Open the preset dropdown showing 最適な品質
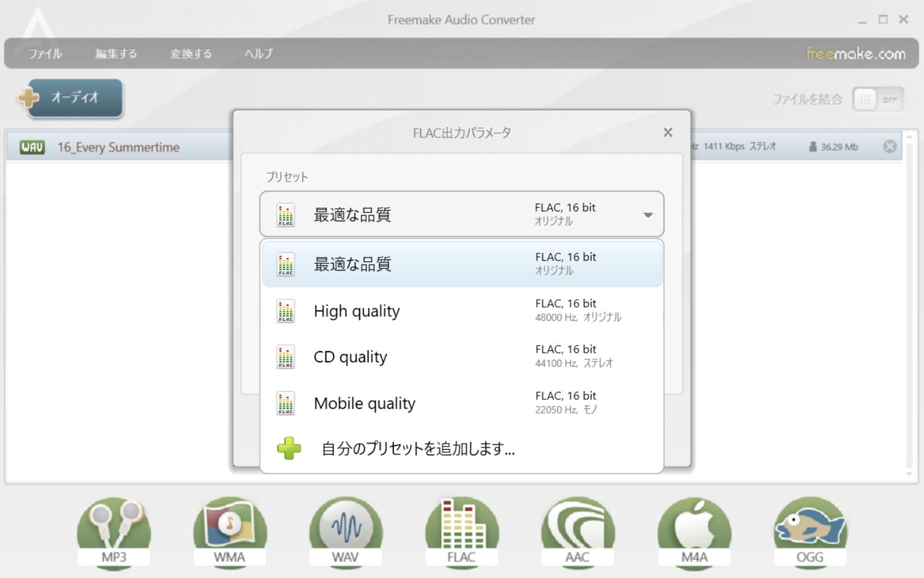924x578 pixels. [648, 214]
